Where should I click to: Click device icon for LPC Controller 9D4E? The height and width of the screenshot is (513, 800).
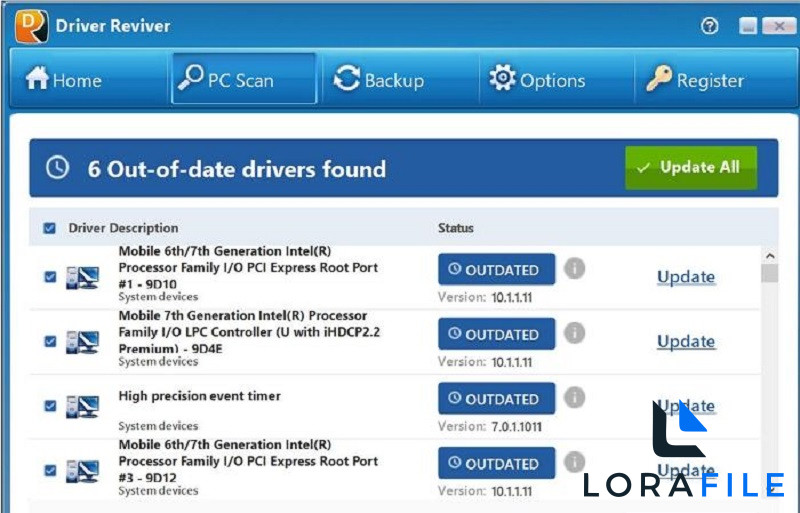[83, 341]
